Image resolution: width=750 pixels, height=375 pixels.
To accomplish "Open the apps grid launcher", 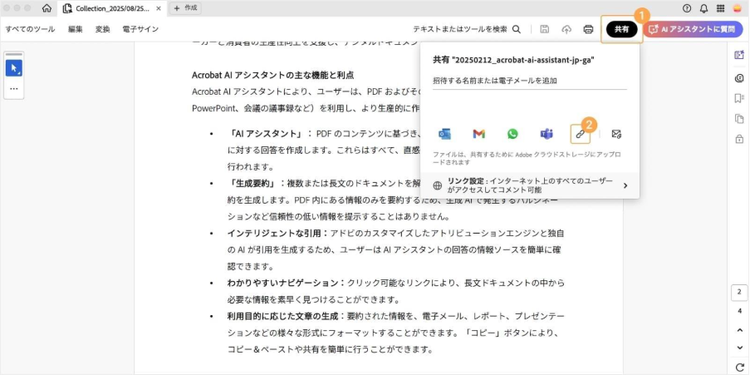I will tap(720, 8).
